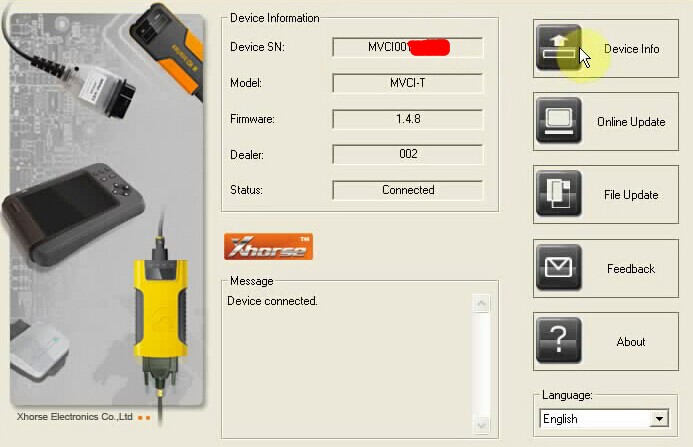Image resolution: width=693 pixels, height=447 pixels.
Task: Click the message box scrollbar up arrow
Action: (x=482, y=303)
